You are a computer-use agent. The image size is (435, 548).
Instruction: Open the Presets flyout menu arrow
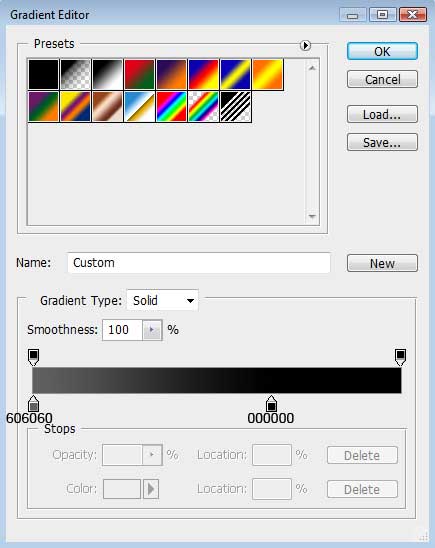(305, 45)
